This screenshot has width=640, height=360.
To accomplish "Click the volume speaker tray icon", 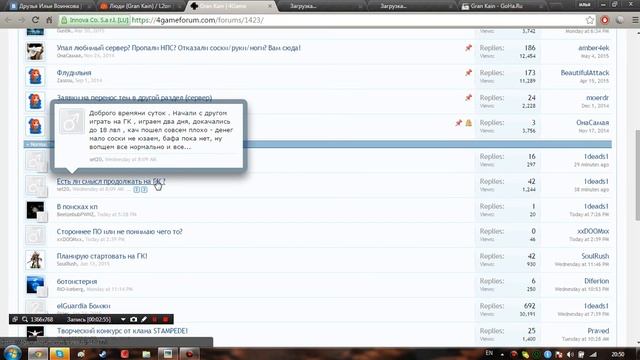I will coord(570,354).
